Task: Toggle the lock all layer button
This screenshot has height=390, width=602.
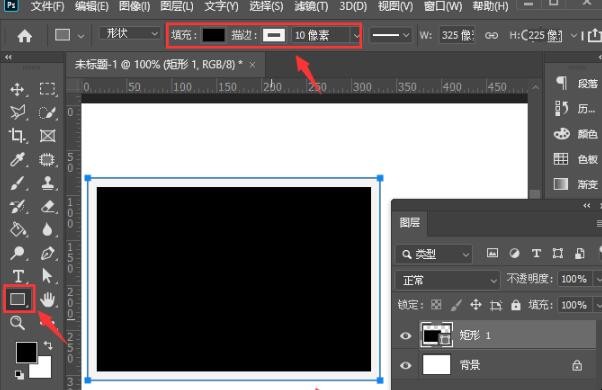Action: coord(516,305)
